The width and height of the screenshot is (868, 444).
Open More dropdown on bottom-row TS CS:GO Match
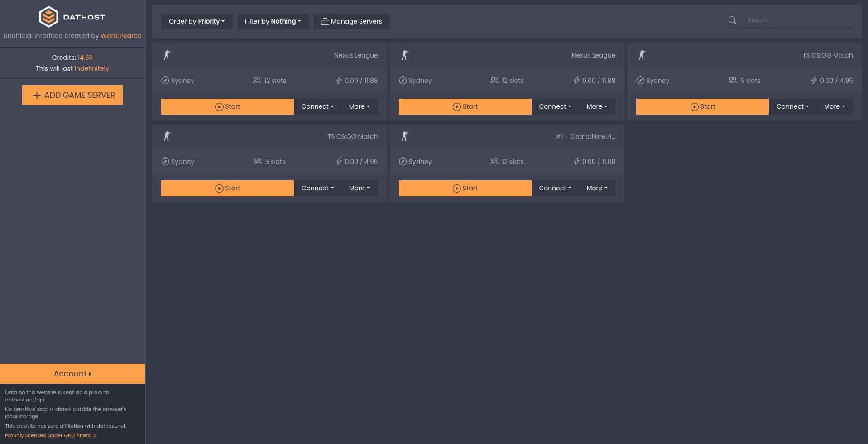click(x=360, y=188)
